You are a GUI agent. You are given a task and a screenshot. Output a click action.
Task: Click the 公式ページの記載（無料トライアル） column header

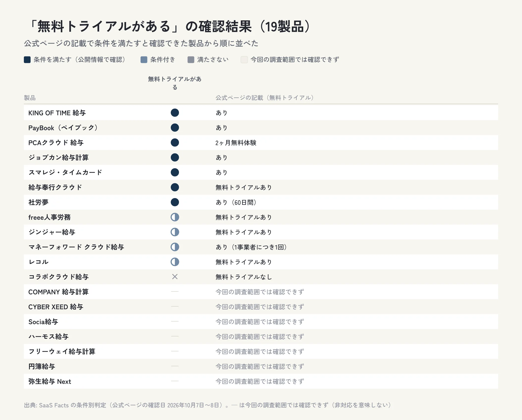[264, 98]
